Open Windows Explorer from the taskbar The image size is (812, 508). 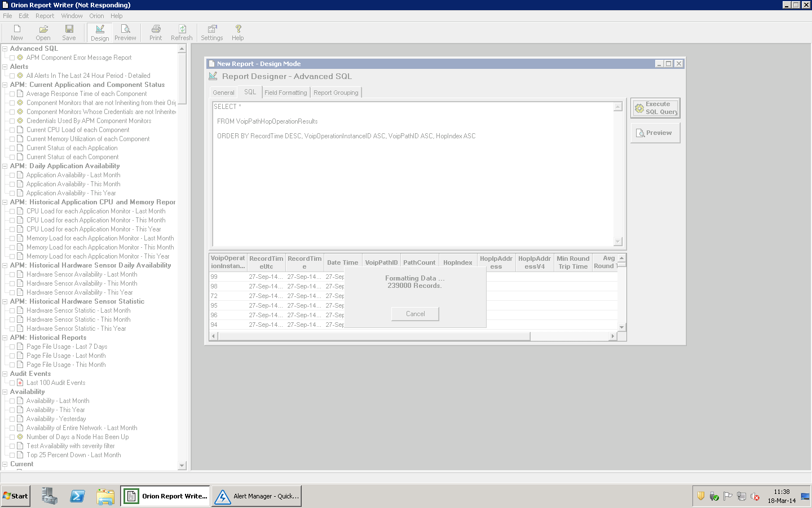(x=105, y=496)
